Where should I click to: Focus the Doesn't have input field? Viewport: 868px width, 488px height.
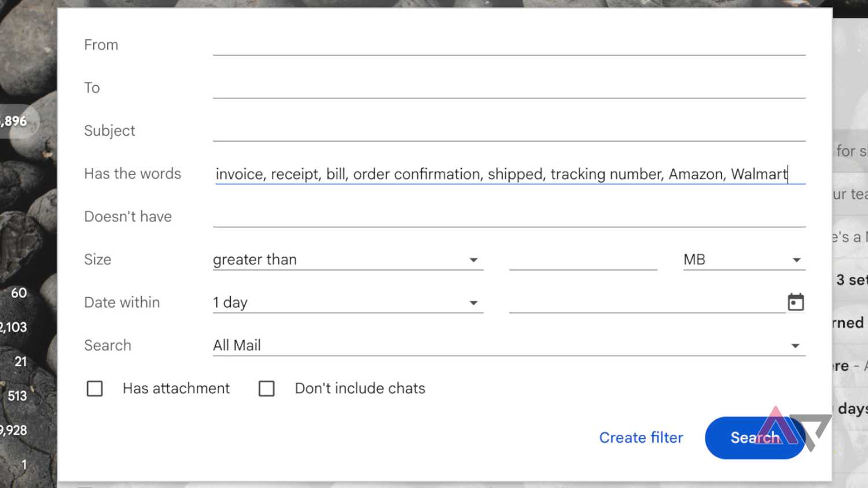point(509,216)
